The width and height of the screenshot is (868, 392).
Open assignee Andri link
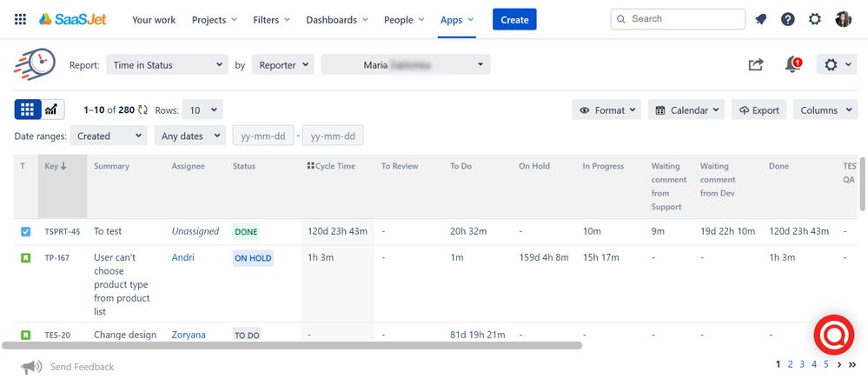(182, 257)
